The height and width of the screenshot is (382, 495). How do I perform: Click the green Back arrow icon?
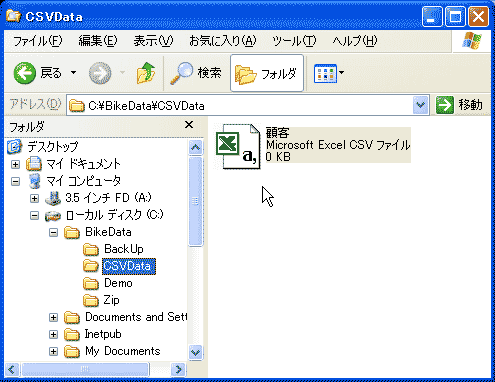pos(24,73)
